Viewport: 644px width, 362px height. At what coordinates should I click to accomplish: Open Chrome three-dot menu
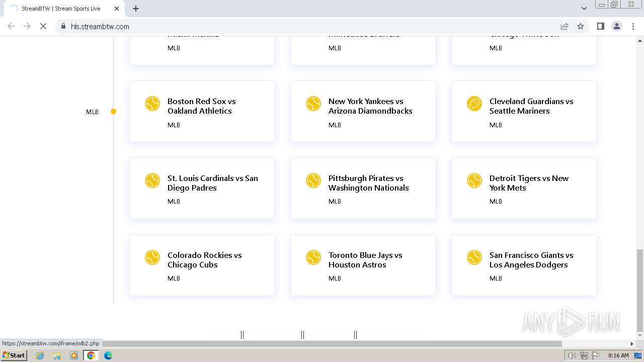633,26
